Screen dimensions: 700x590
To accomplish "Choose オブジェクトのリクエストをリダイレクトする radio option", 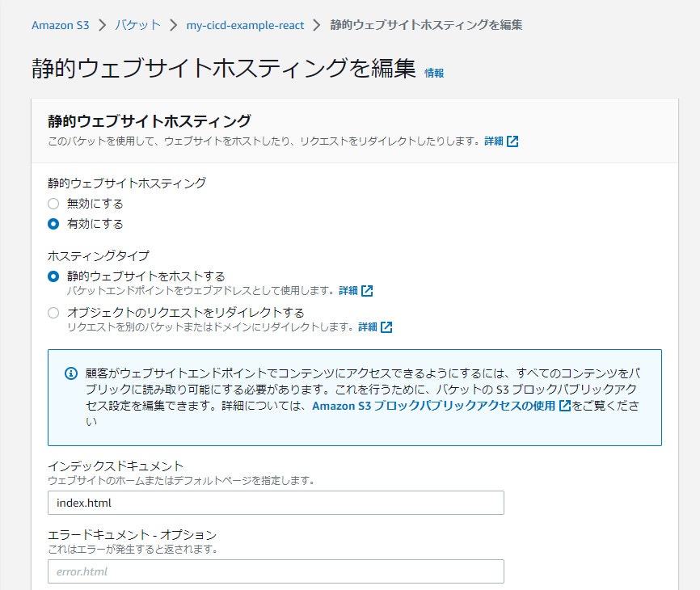I will [53, 313].
